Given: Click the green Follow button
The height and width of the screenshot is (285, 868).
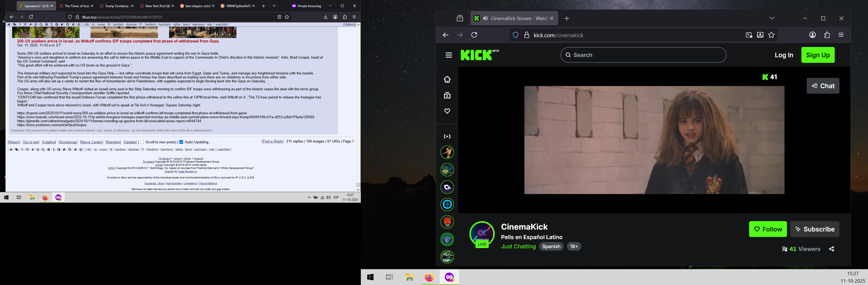Looking at the screenshot, I should [768, 229].
